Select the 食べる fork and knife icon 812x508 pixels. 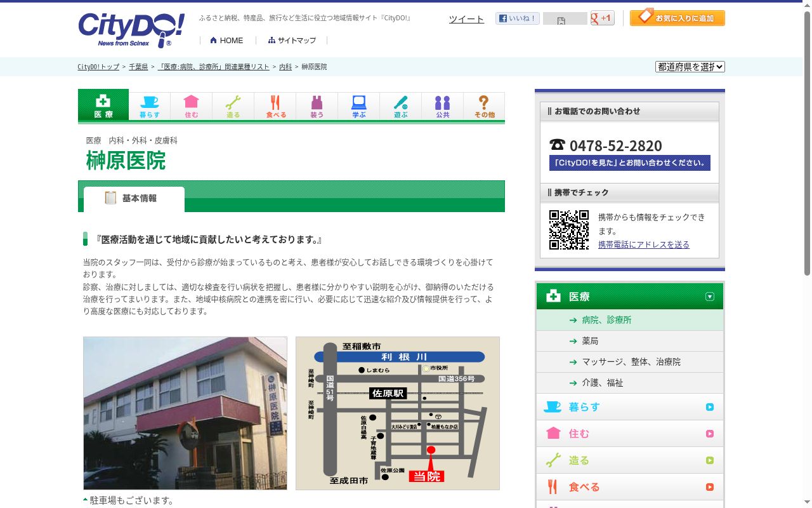point(275,106)
